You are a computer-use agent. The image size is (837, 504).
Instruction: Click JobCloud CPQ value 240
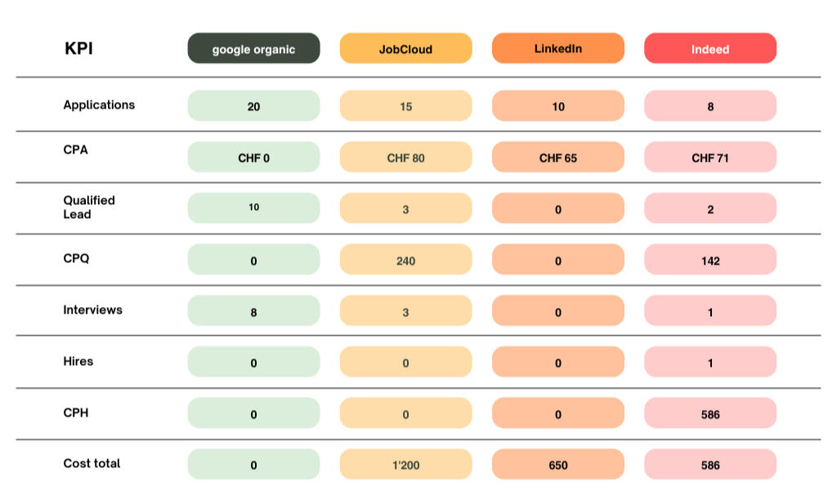pos(405,261)
